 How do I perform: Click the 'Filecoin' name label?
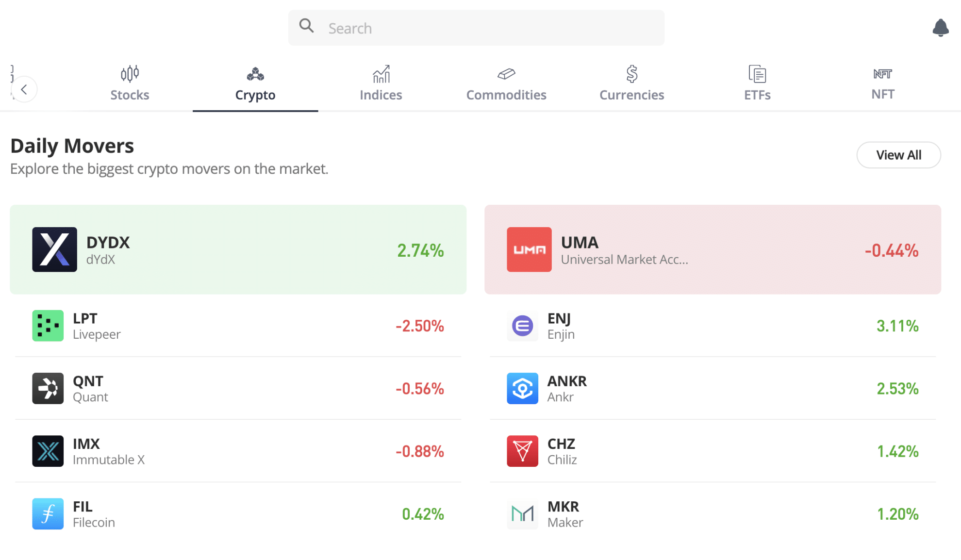point(94,522)
